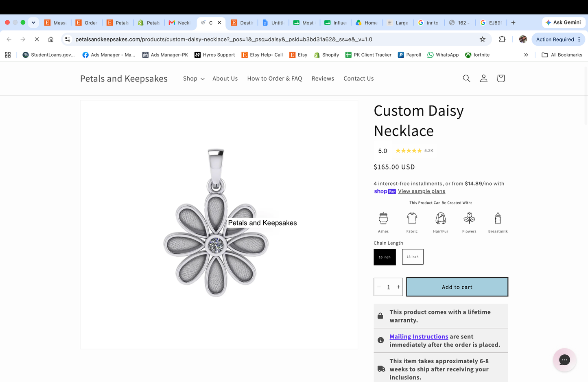Open the Payroll bookmark
This screenshot has height=382, width=588.
tap(409, 55)
